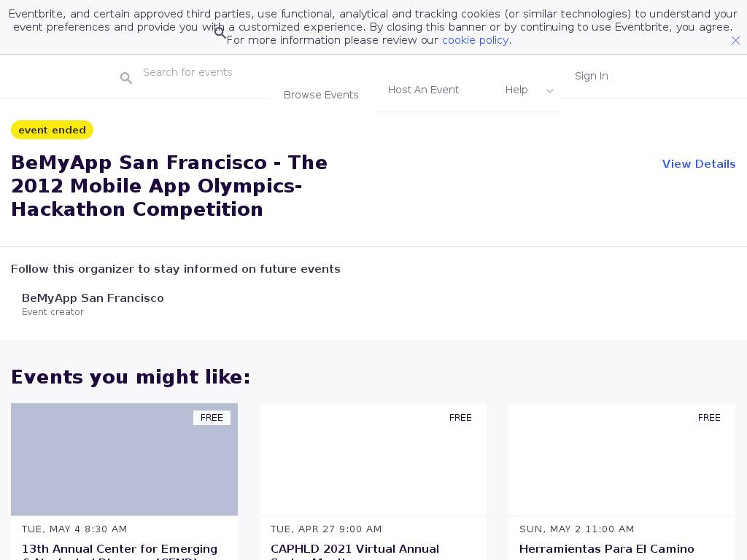Click View Details link

point(698,164)
